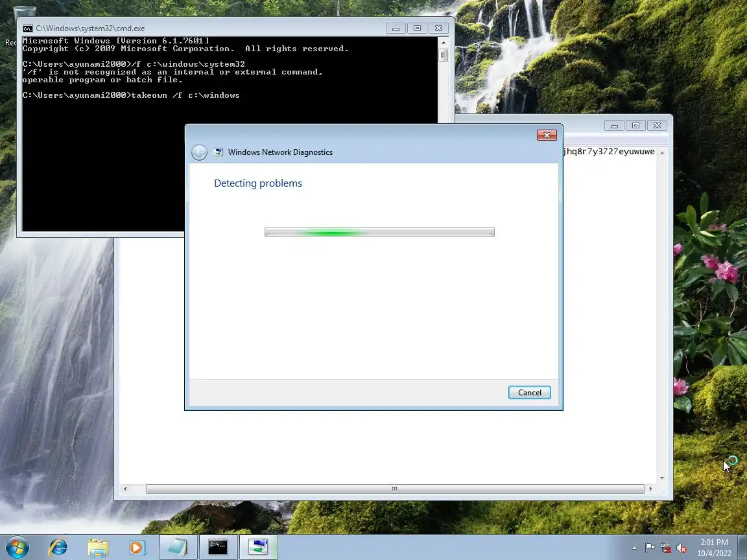The image size is (747, 560).
Task: Switch to the cmd taskbar button
Action: point(218,547)
